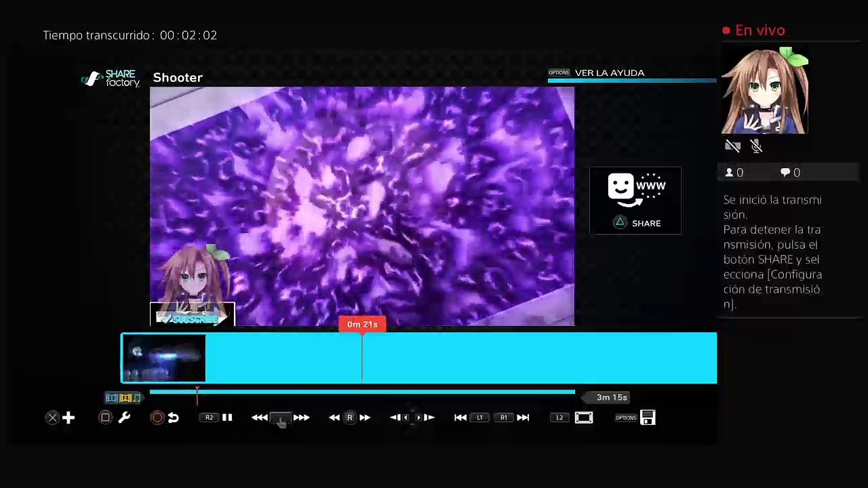Screen dimensions: 868x488
Task: Click the square button glyph beside the wrench
Action: click(105, 418)
